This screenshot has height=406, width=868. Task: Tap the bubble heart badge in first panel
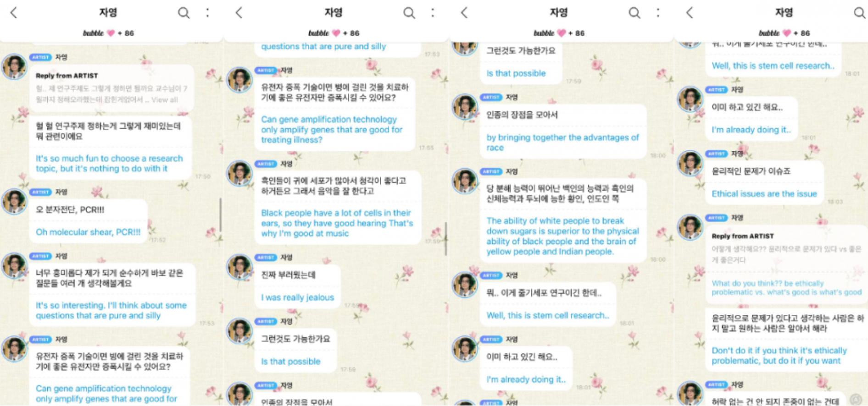click(x=111, y=33)
